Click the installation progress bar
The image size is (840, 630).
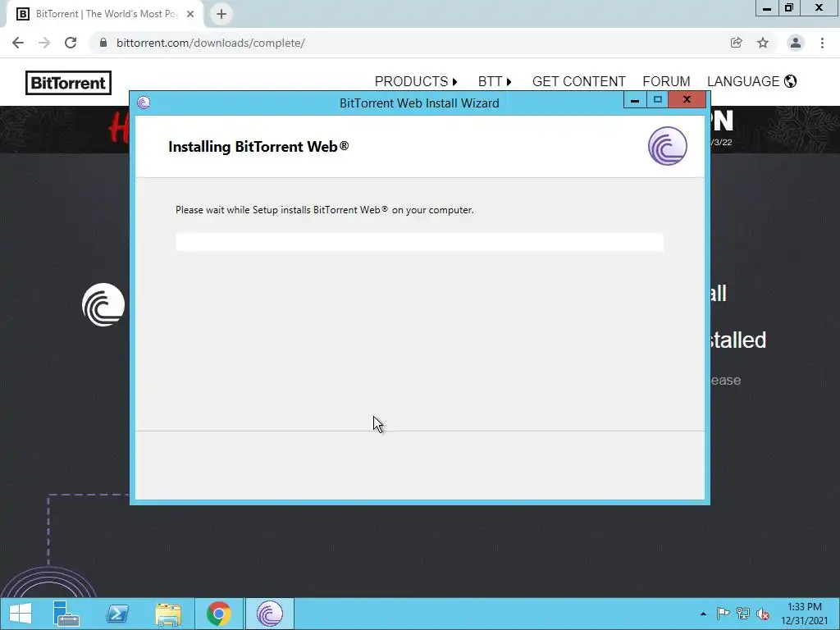click(x=419, y=242)
